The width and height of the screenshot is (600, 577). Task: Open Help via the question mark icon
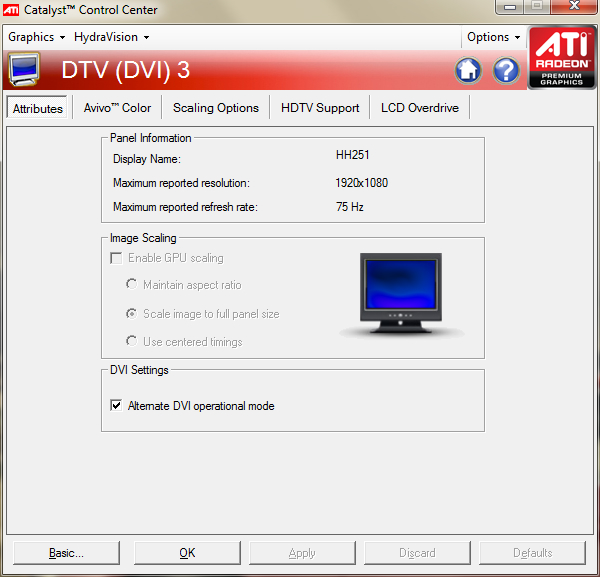point(506,71)
